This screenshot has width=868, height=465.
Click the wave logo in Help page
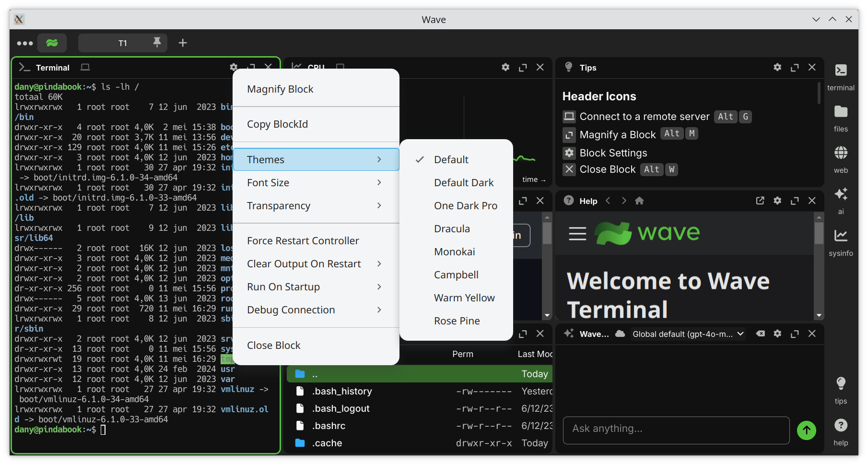coord(647,233)
